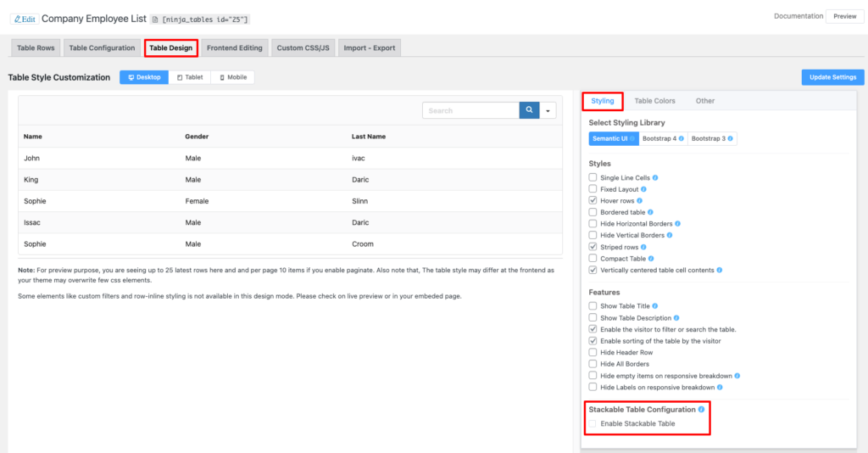Toggle Enable sorting by the visitor
868x453 pixels.
tap(593, 340)
